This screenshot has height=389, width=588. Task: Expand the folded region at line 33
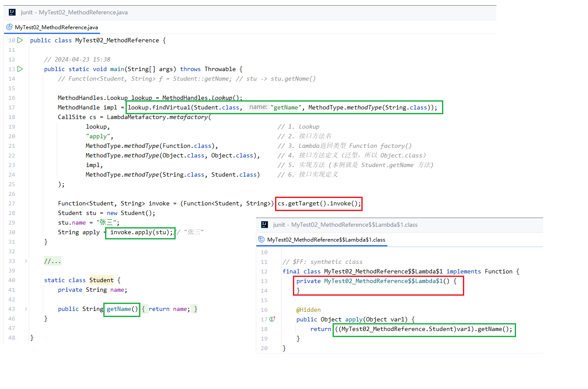tap(26, 261)
